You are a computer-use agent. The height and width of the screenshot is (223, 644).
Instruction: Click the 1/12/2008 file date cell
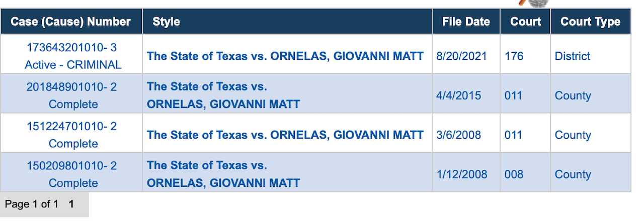(x=461, y=174)
